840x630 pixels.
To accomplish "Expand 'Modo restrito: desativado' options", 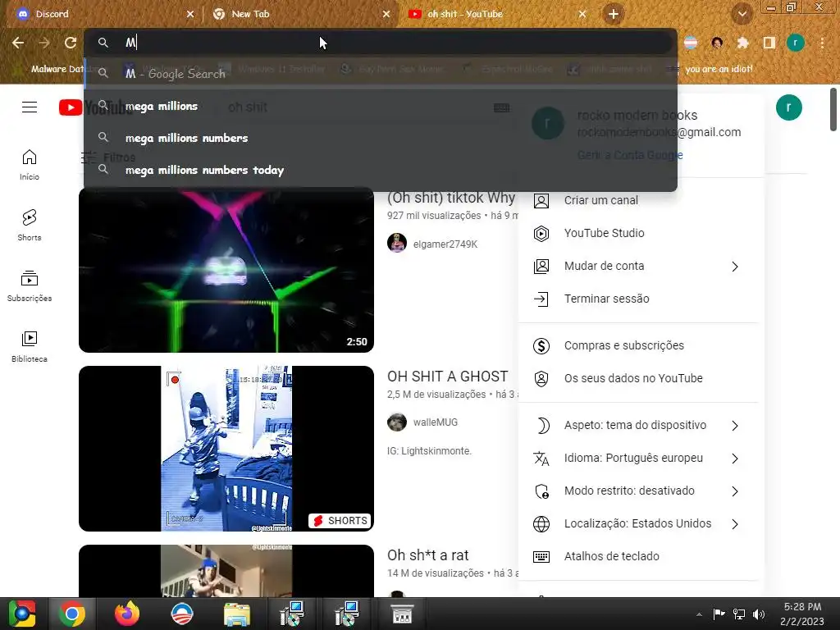I will (x=638, y=491).
